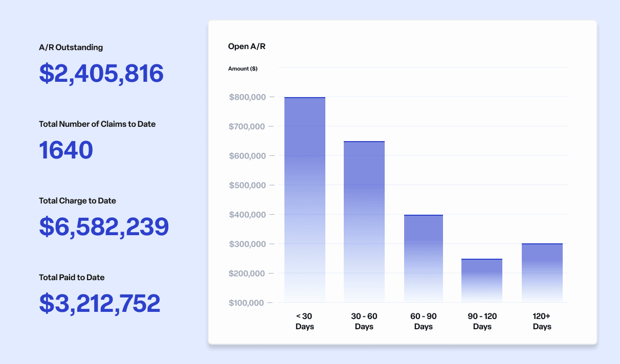
Task: Click the $100,000 y-axis label
Action: 246,303
